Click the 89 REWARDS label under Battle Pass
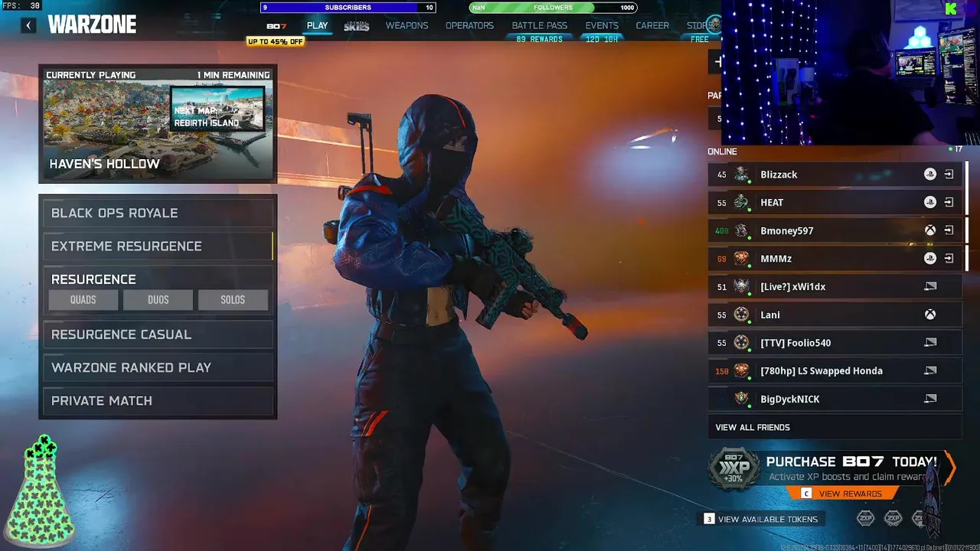Image resolution: width=980 pixels, height=551 pixels. [539, 39]
